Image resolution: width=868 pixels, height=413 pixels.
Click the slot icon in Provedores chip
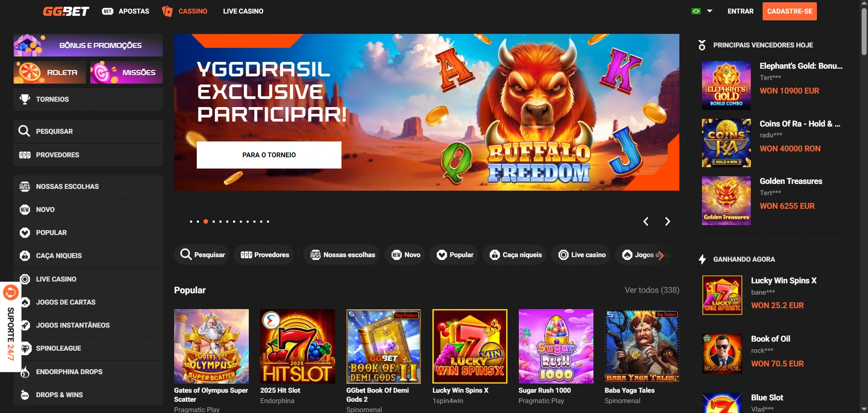[247, 255]
